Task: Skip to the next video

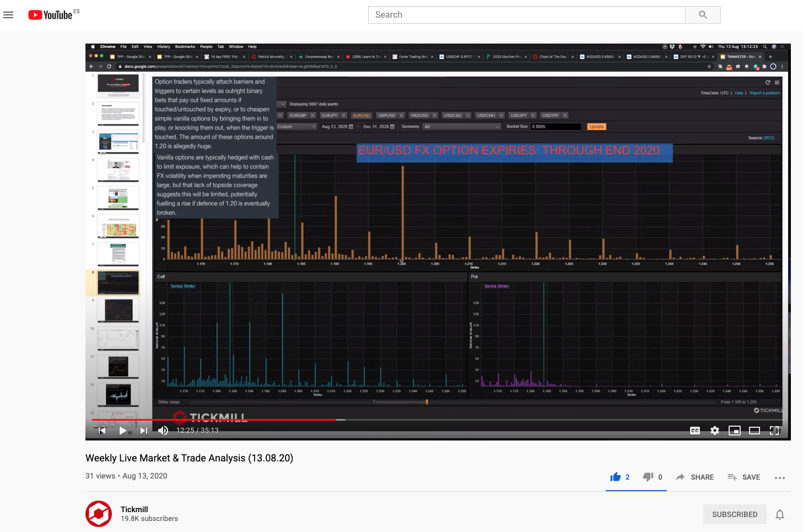Action: tap(143, 431)
